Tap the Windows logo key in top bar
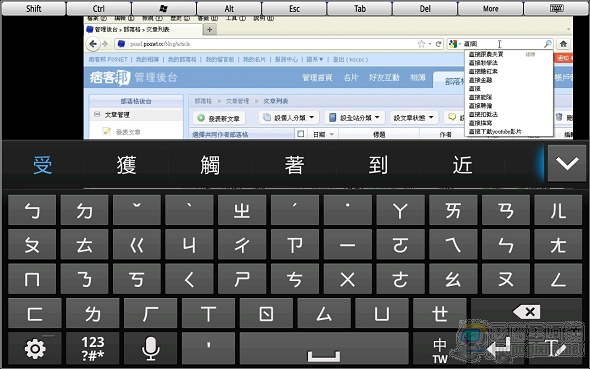Viewport: 590px width, 369px height. pos(164,8)
